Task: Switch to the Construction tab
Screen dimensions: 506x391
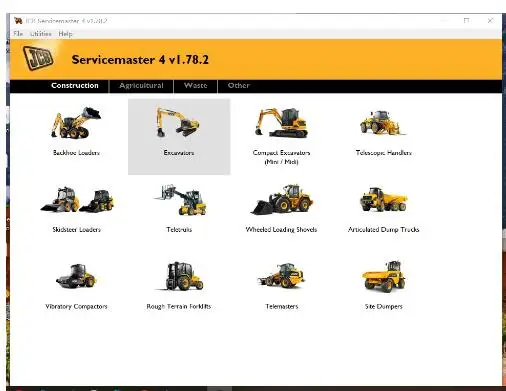Action: click(x=75, y=86)
